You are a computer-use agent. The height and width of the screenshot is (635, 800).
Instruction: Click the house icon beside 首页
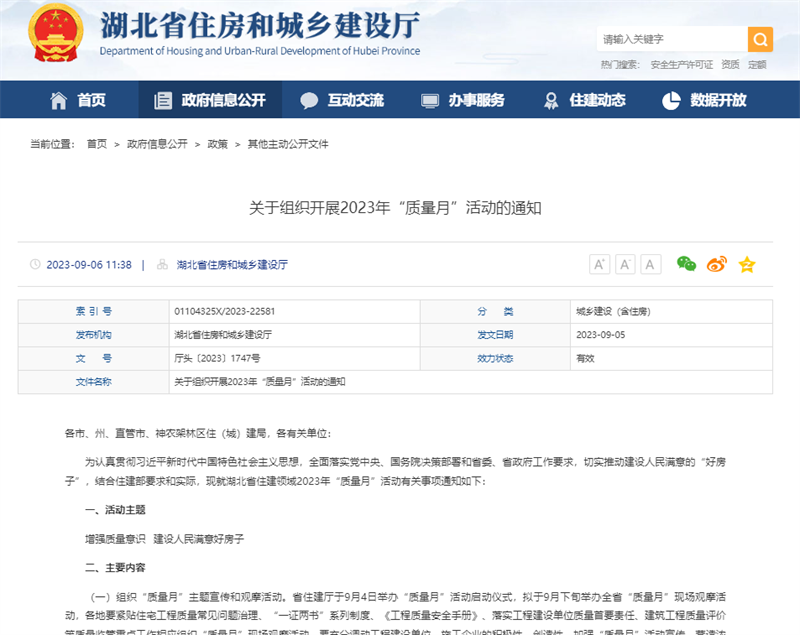pos(58,100)
